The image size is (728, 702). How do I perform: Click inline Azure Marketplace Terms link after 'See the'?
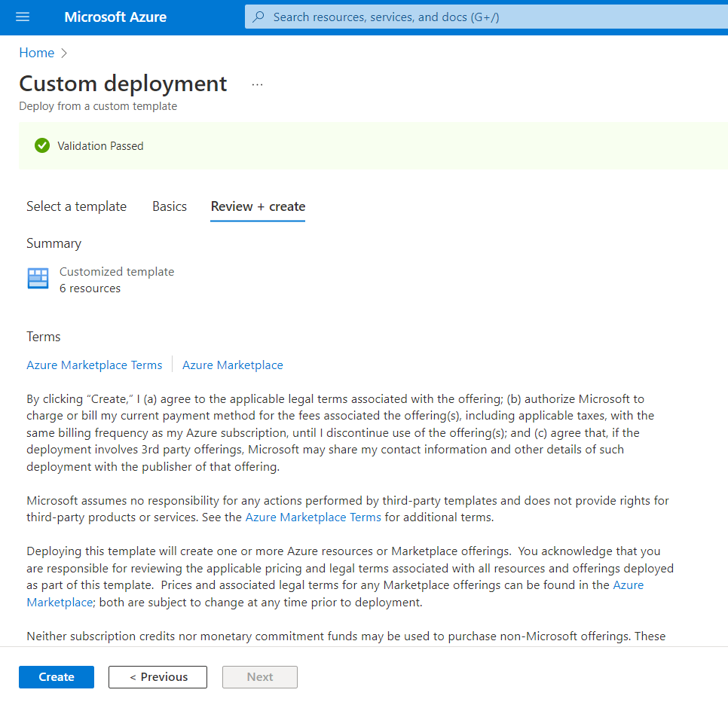click(313, 517)
